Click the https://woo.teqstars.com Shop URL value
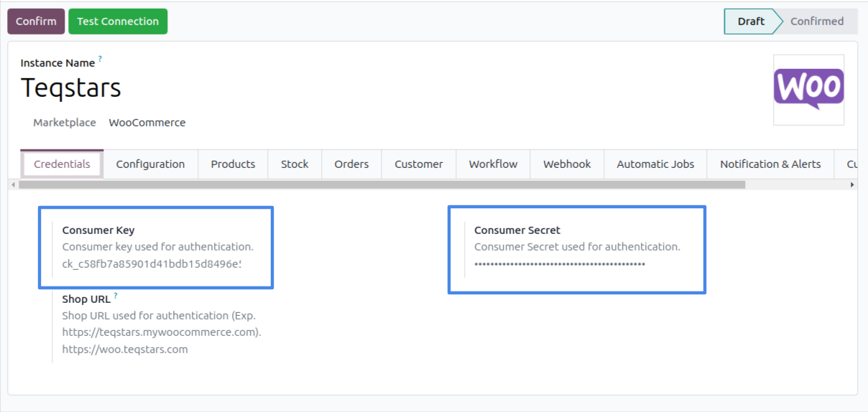The width and height of the screenshot is (868, 412). pos(125,350)
